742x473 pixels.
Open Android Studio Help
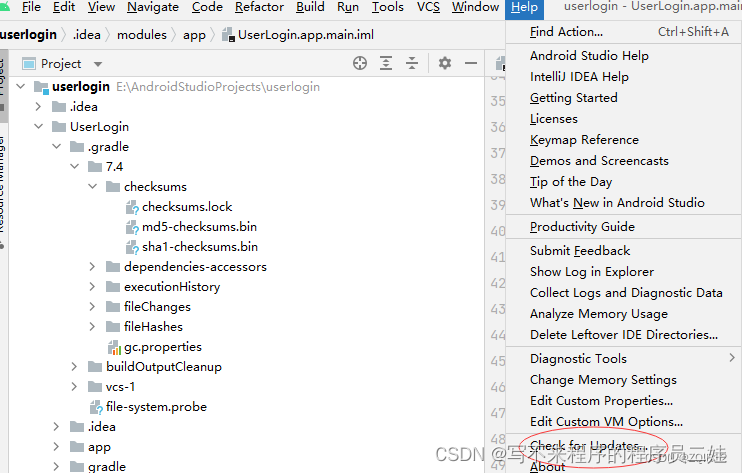[624, 55]
